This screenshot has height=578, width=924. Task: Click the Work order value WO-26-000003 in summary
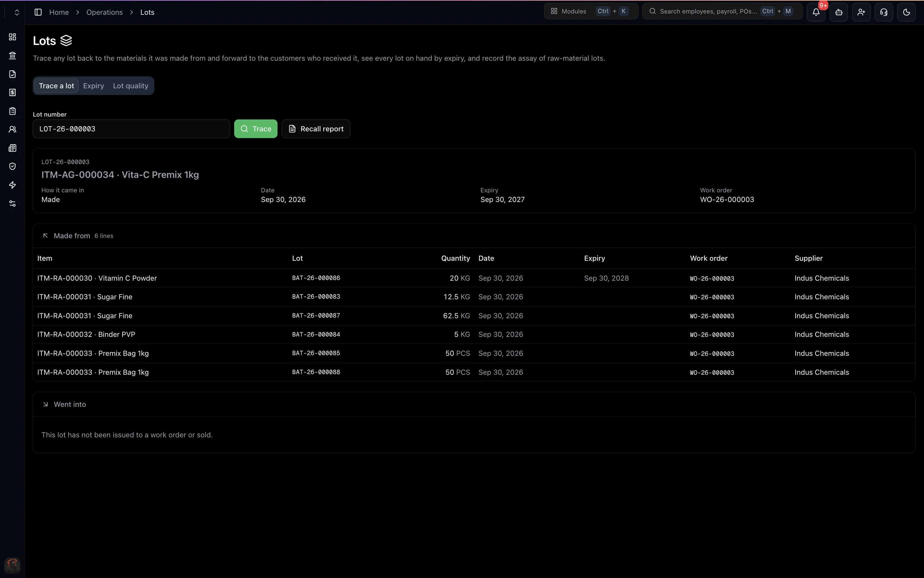(x=727, y=199)
